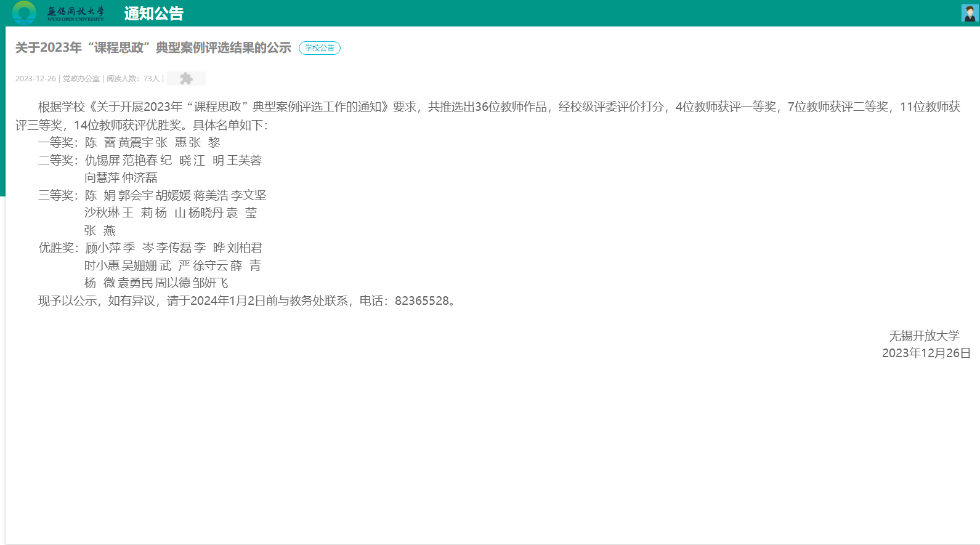Image resolution: width=980 pixels, height=545 pixels.
Task: Click the contact phone number 82365528
Action: [x=422, y=301]
